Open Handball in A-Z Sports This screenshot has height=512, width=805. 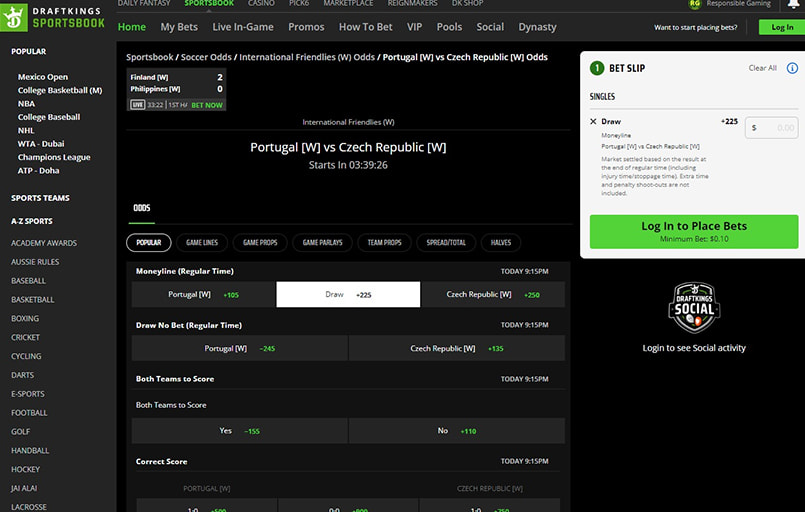(30, 450)
